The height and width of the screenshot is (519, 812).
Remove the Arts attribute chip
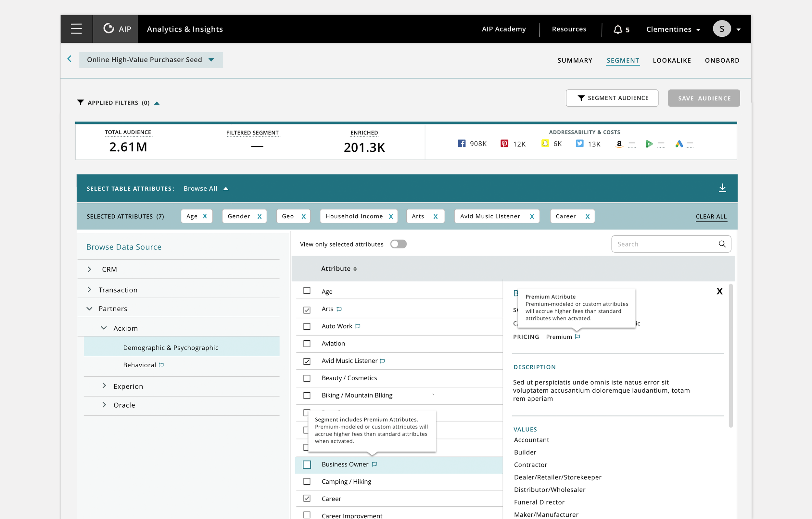point(435,217)
